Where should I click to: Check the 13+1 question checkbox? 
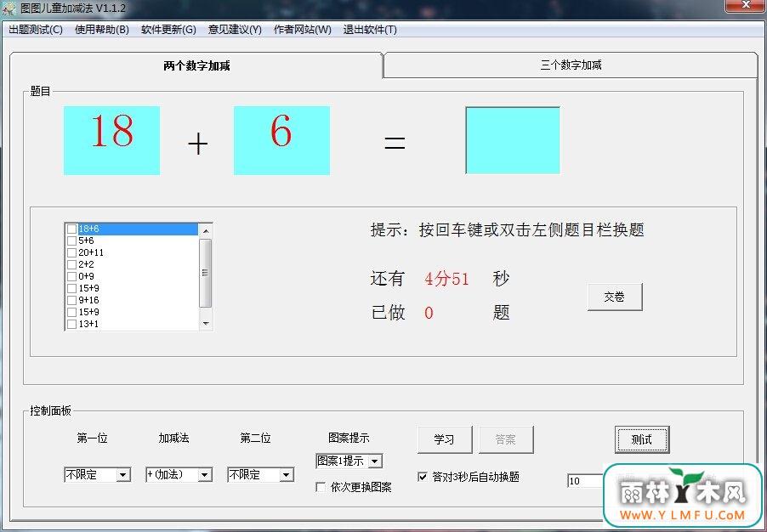tap(71, 324)
